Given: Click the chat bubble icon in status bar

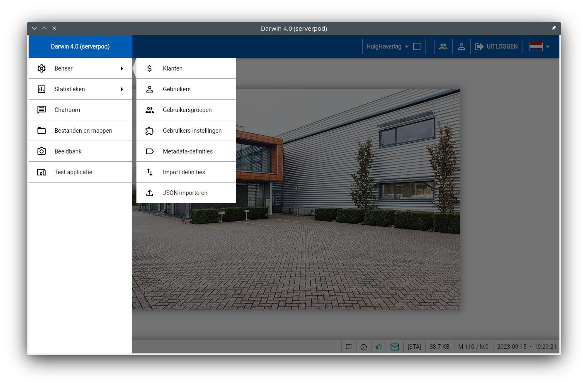Looking at the screenshot, I should [x=349, y=347].
